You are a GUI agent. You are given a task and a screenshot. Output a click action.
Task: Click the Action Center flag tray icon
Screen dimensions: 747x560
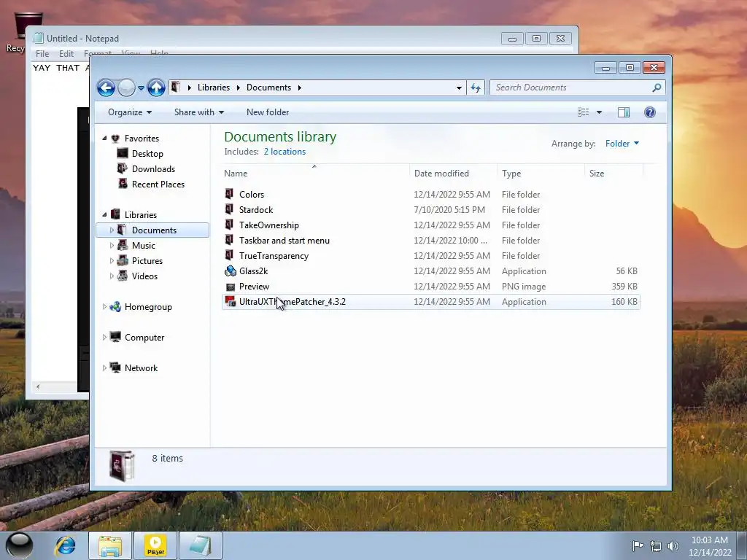click(x=638, y=545)
